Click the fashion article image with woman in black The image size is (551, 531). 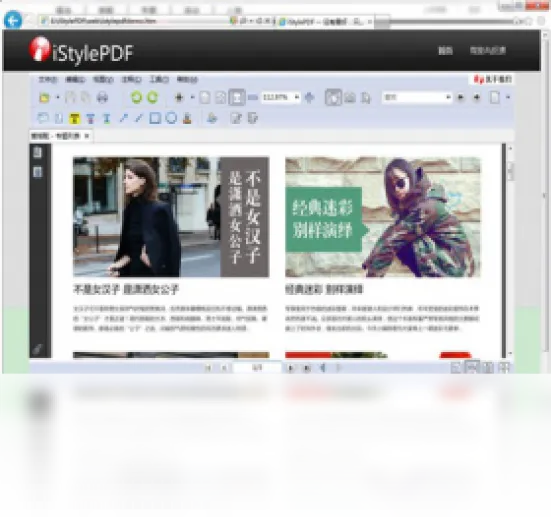pyautogui.click(x=171, y=217)
